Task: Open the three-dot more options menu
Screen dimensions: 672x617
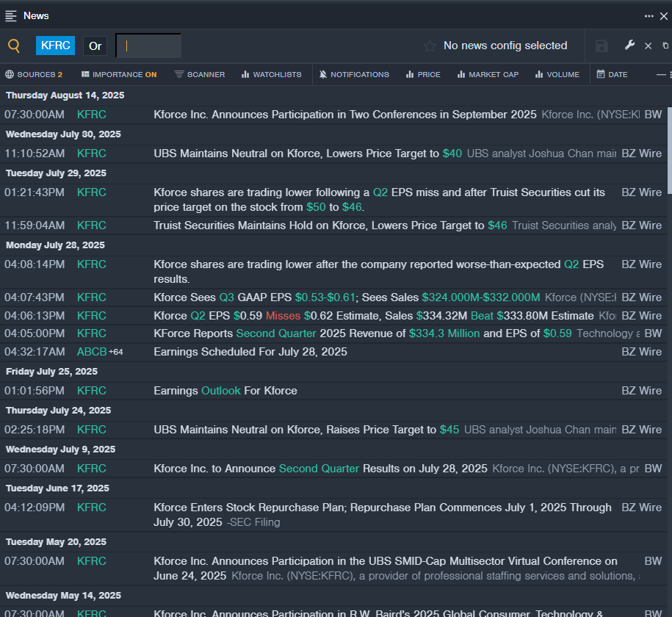Action: (649, 15)
